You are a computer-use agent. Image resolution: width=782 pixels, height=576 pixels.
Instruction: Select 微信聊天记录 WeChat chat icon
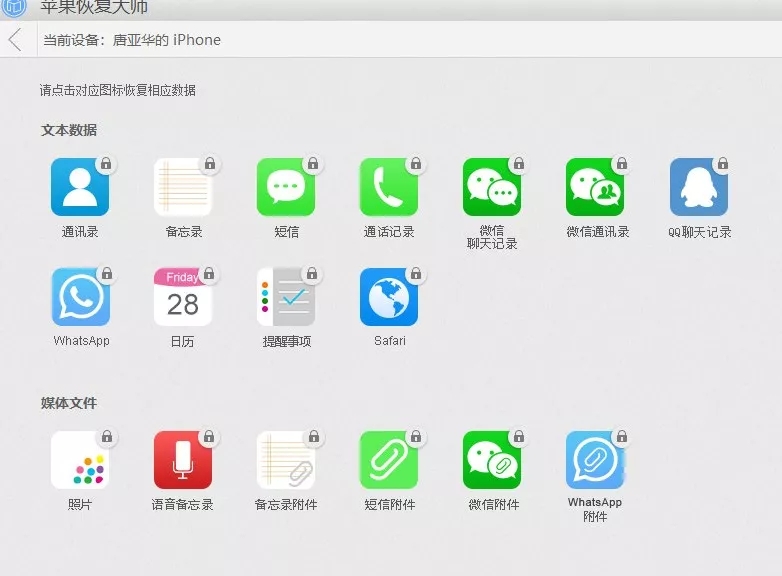tap(492, 188)
